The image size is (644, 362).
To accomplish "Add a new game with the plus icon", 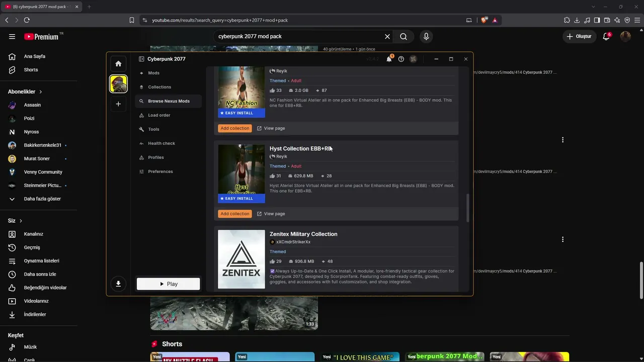I will click(118, 104).
